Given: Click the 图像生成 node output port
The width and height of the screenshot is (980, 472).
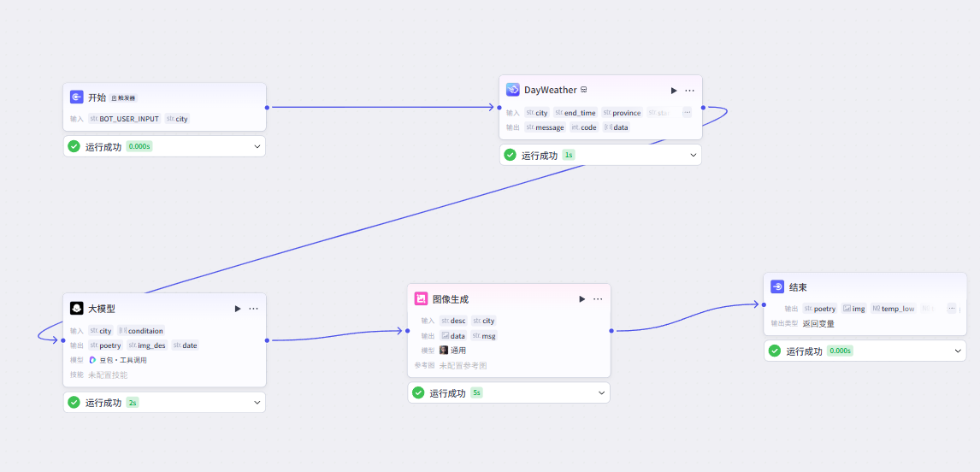Looking at the screenshot, I should (x=611, y=330).
